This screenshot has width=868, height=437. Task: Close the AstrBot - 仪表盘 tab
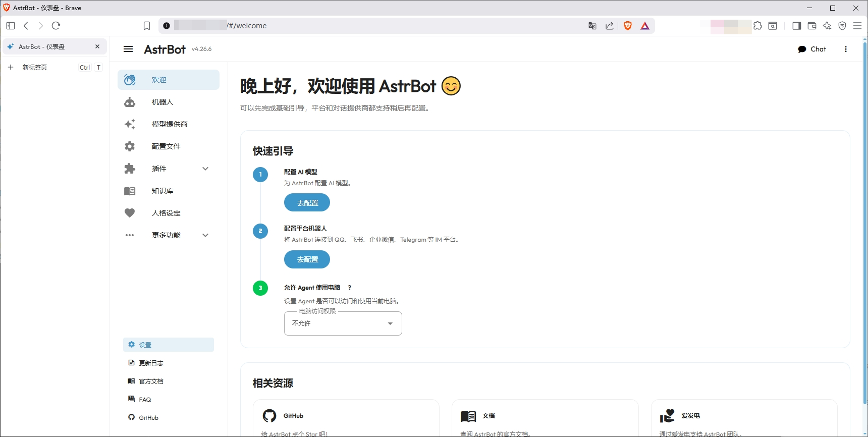97,46
